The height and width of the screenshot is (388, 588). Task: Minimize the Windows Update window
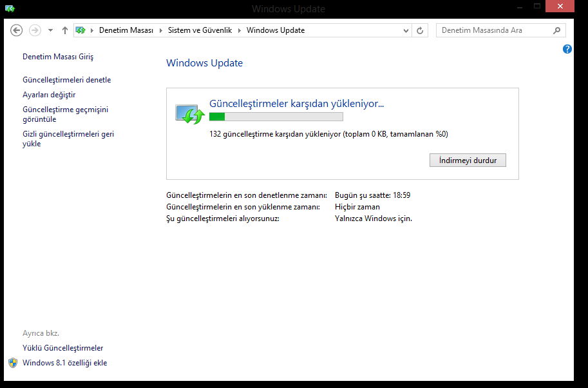519,6
